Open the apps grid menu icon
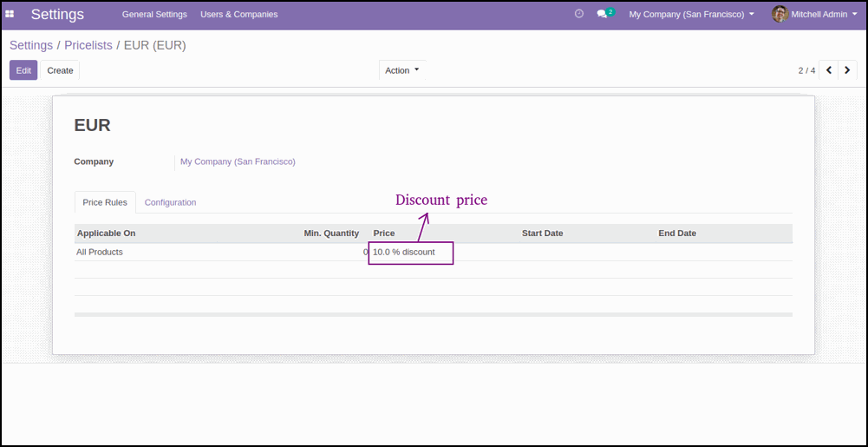 (10, 15)
